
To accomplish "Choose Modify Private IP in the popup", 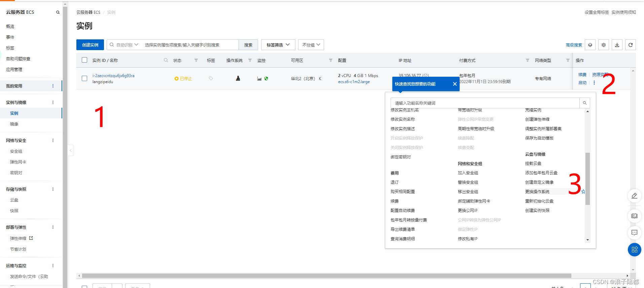I will pos(468,239).
